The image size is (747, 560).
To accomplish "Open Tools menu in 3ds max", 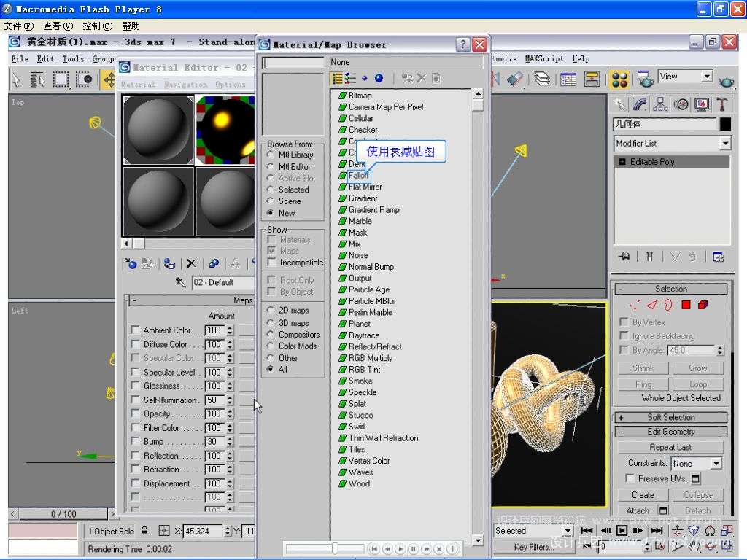I will (x=73, y=58).
